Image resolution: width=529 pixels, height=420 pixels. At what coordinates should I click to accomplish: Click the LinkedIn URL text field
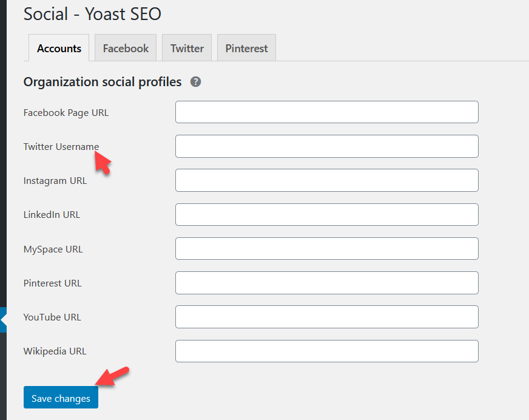click(x=326, y=214)
